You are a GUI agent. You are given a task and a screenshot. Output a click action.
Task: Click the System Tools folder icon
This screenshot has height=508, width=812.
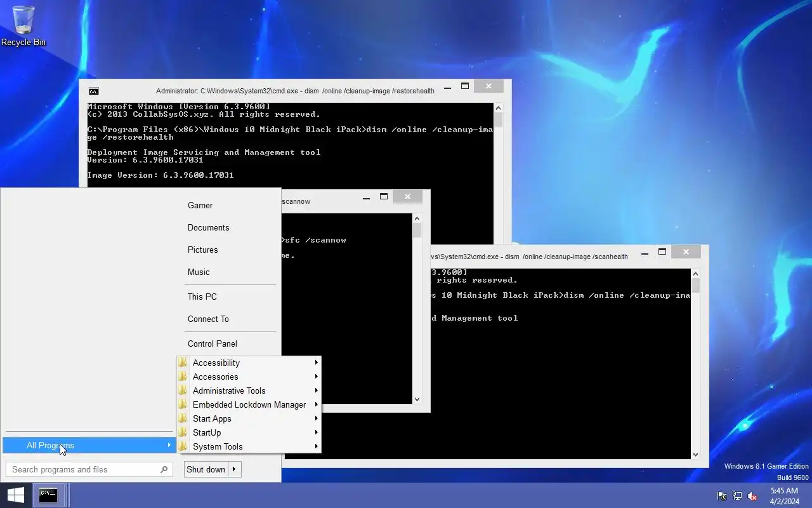[x=183, y=446]
